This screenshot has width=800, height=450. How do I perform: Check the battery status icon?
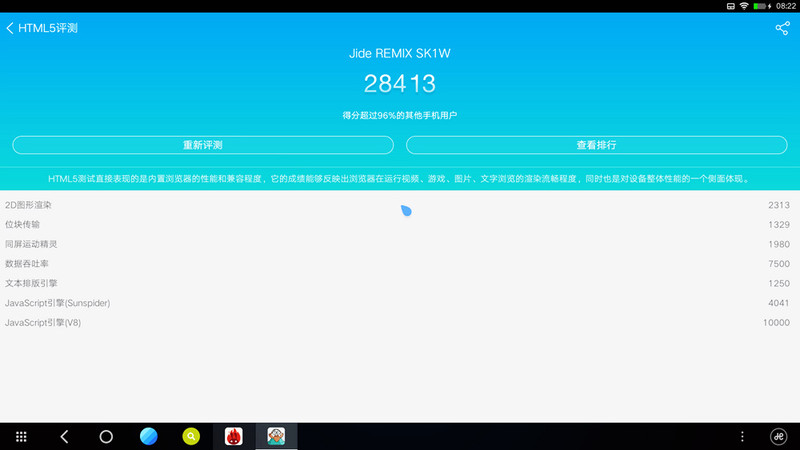click(x=760, y=6)
